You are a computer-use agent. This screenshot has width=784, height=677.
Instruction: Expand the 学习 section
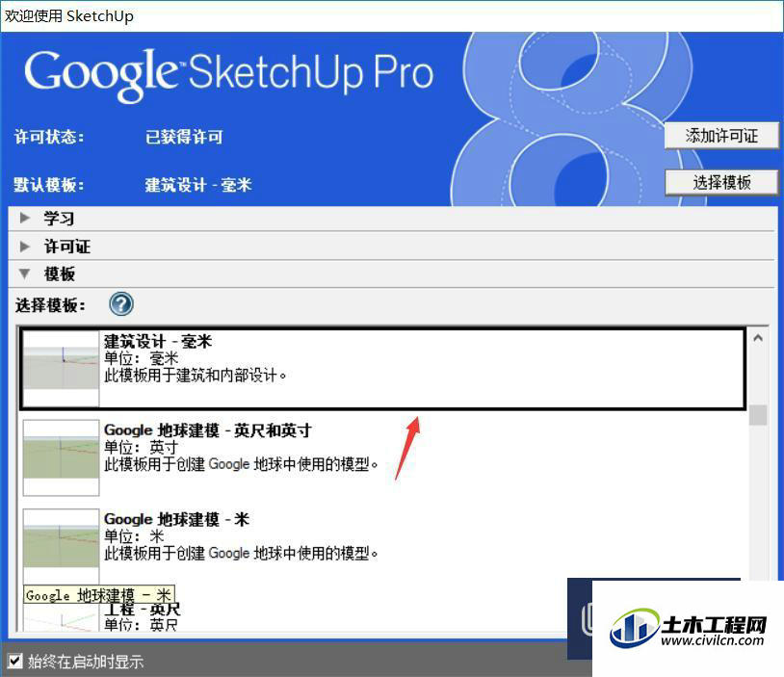24,218
